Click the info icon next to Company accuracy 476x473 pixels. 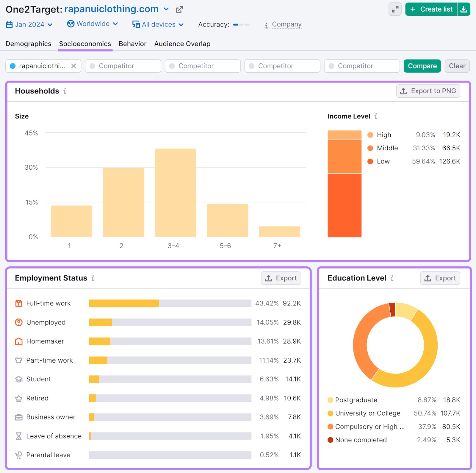pyautogui.click(x=266, y=25)
